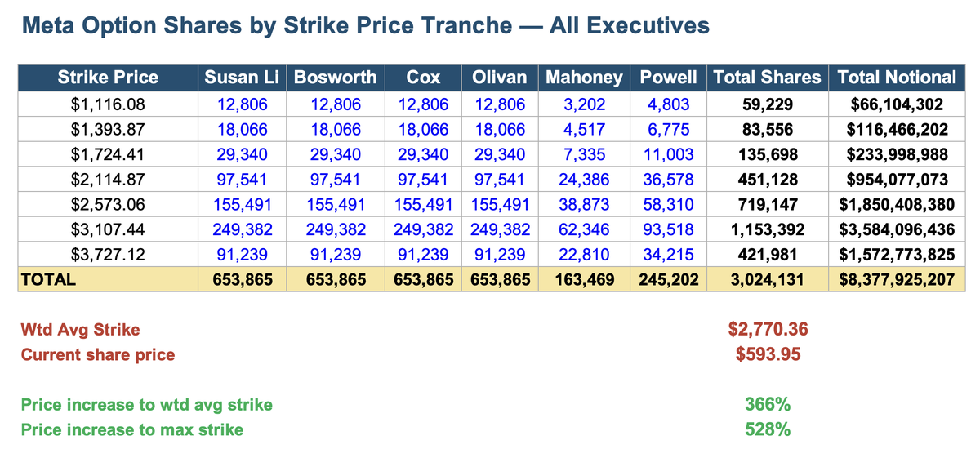
Task: Click the 719,147 total shares cell
Action: 767,204
